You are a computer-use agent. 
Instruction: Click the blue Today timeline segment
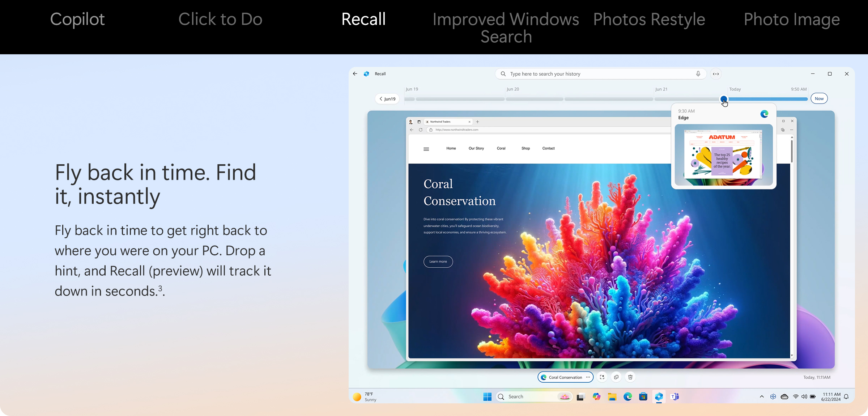(x=768, y=99)
